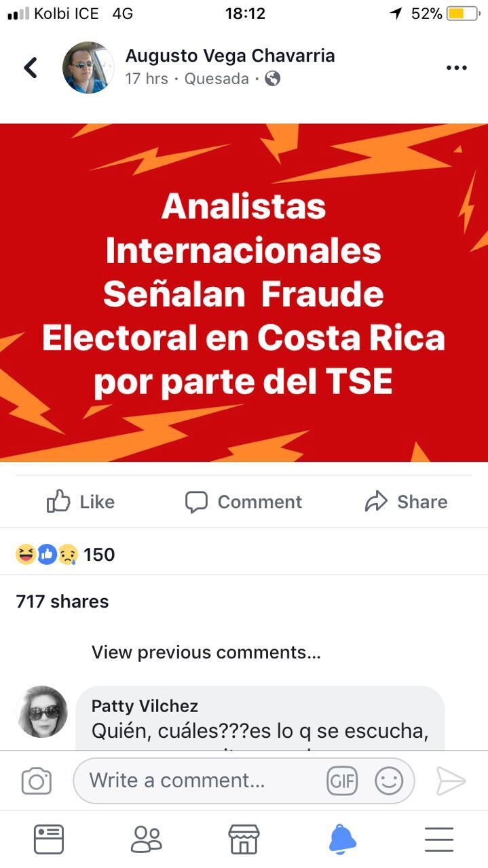Open the GIF picker

pyautogui.click(x=341, y=781)
